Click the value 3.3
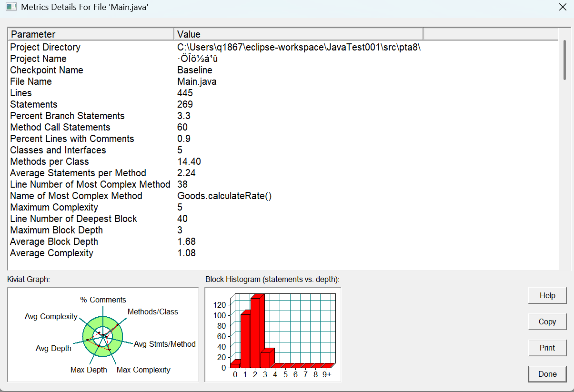 pos(184,116)
